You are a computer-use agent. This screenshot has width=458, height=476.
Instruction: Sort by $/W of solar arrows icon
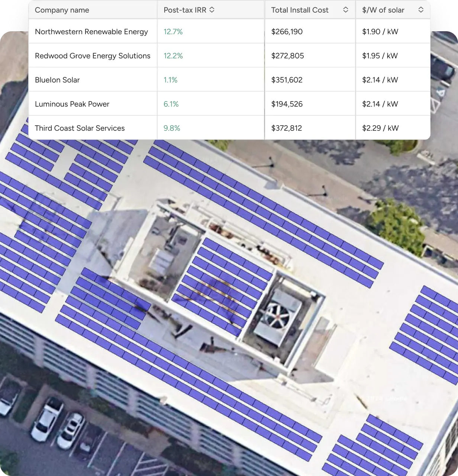pos(421,10)
